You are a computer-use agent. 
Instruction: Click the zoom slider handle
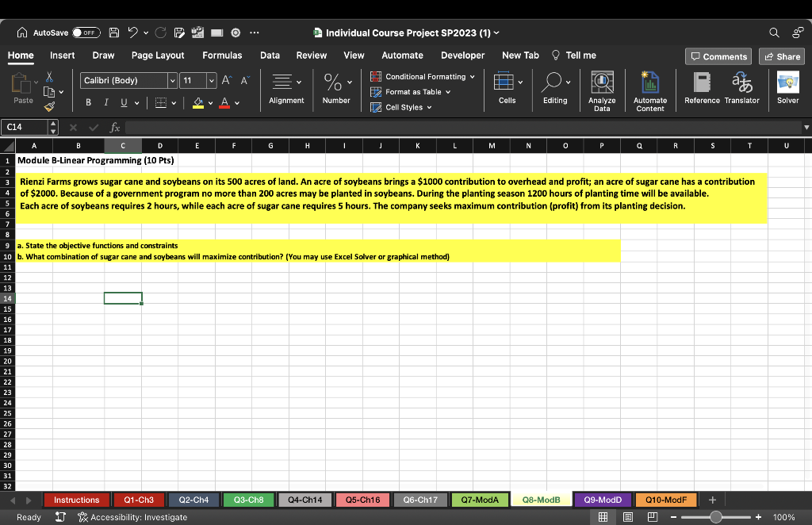click(716, 517)
